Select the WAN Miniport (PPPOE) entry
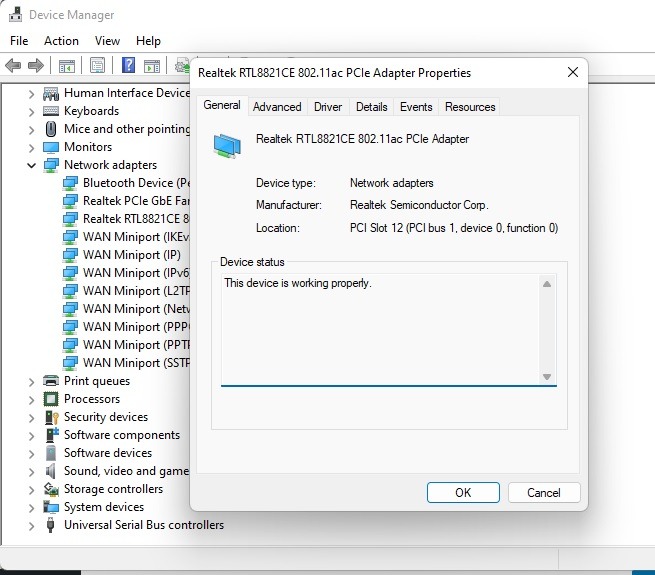 point(136,327)
